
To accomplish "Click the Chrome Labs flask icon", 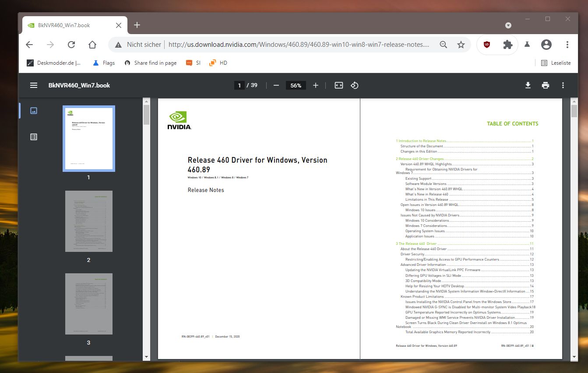I will (527, 45).
